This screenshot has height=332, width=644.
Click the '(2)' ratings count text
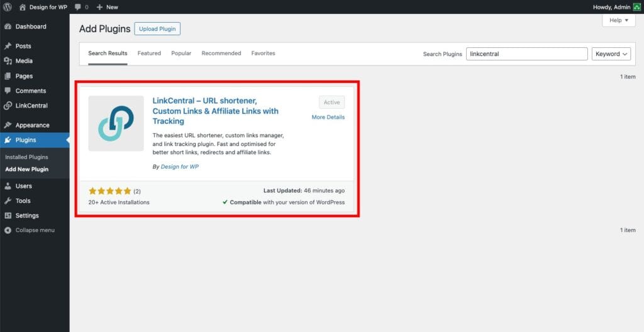pyautogui.click(x=137, y=192)
